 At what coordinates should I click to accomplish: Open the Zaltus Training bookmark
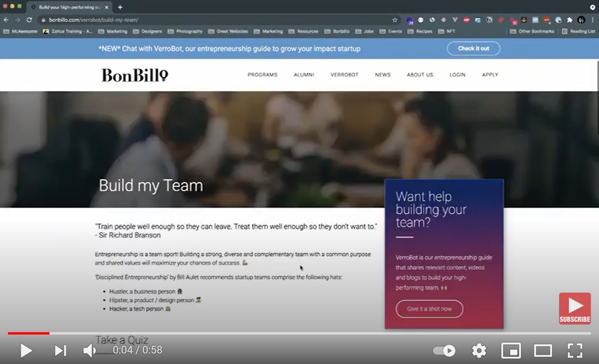[68, 31]
